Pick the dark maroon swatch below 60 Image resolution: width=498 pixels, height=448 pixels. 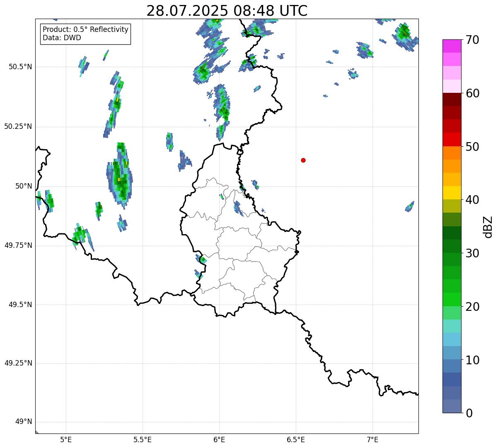452,99
